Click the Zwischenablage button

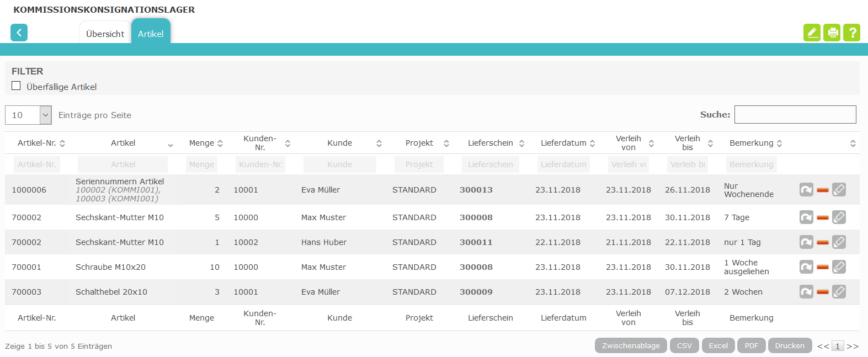point(631,345)
